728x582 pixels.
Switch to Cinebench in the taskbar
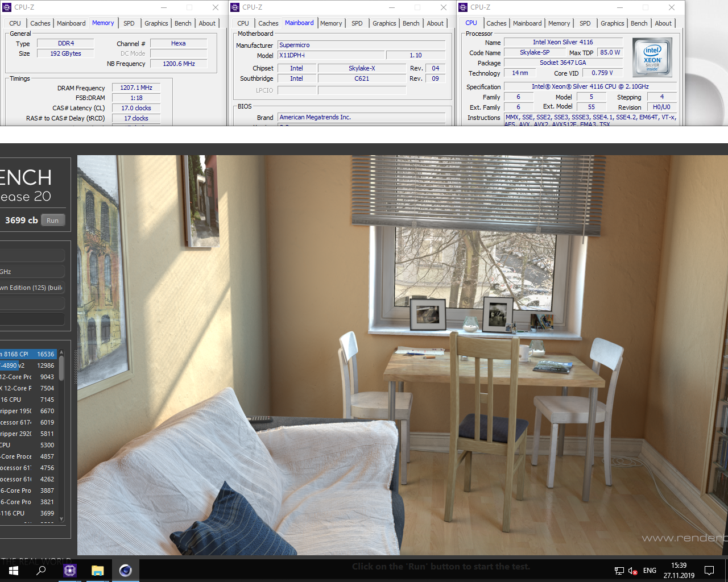[126, 570]
